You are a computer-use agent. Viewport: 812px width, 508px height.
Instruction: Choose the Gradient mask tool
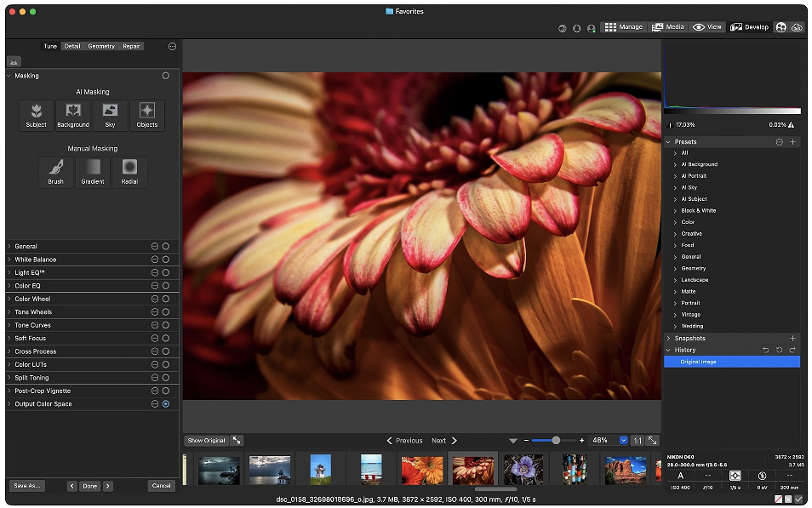click(93, 172)
